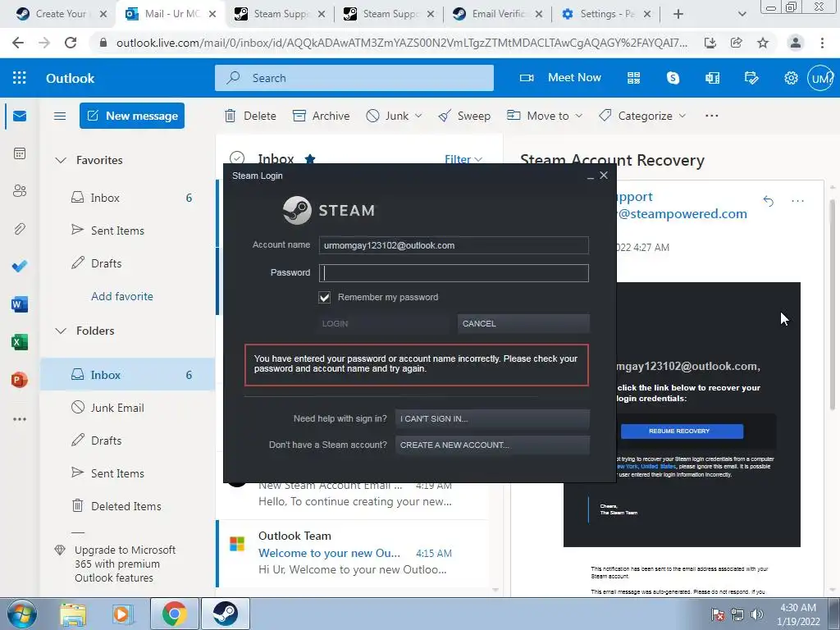Open Chrome's three-dot menu
Screen dimensions: 840x630
pos(822,43)
